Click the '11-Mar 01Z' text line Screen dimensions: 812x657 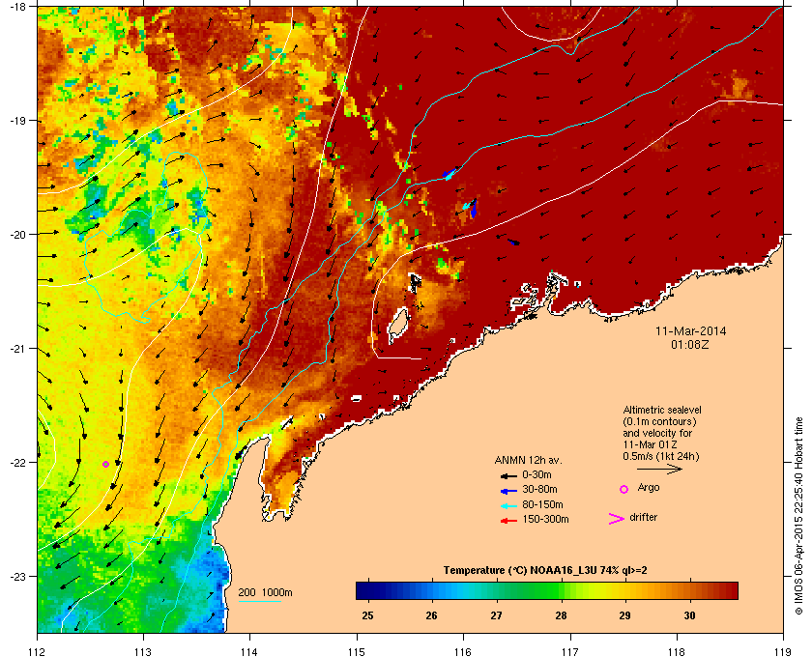tap(650, 444)
